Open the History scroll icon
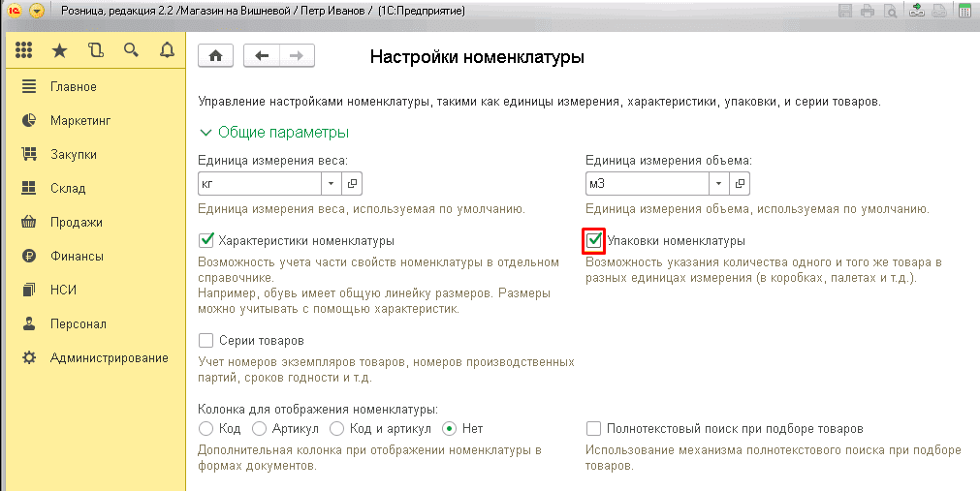The height and width of the screenshot is (491, 980). (x=95, y=50)
